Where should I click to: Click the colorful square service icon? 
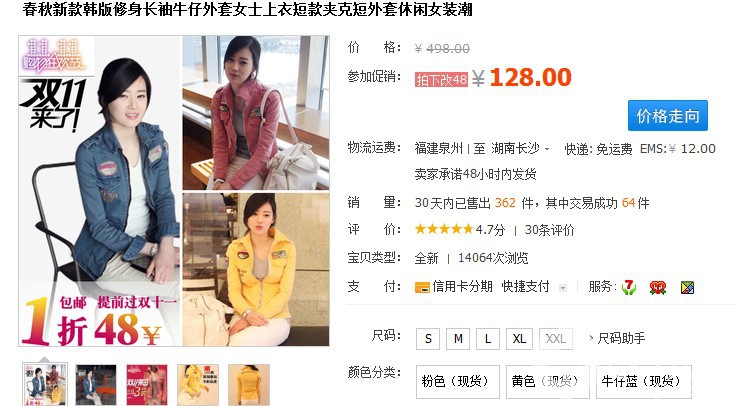[687, 287]
